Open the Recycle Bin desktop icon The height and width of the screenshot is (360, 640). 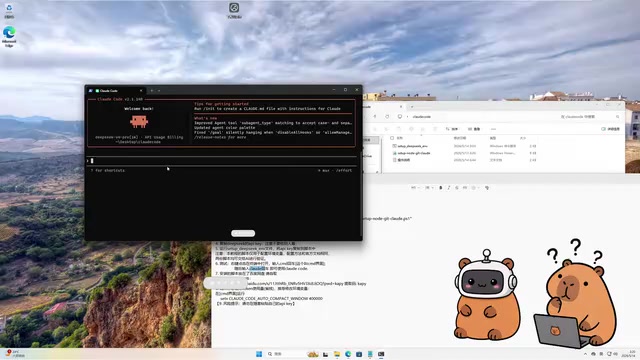pos(9,10)
